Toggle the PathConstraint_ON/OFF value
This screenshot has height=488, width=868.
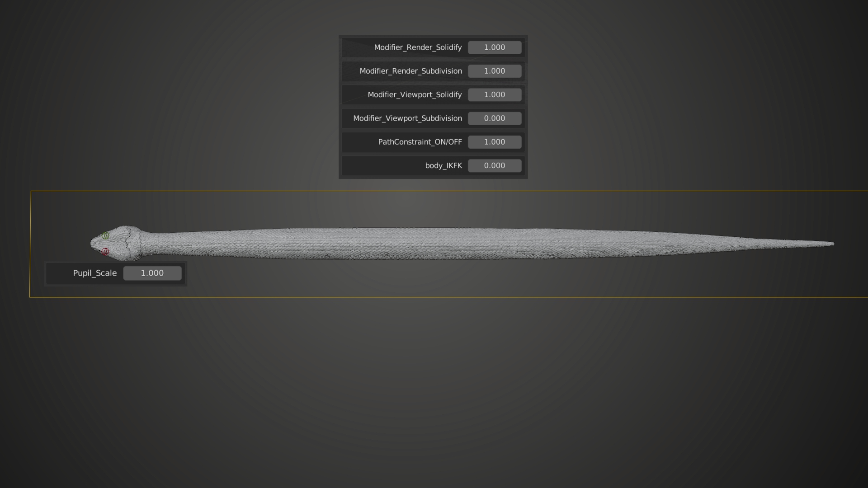click(x=494, y=142)
